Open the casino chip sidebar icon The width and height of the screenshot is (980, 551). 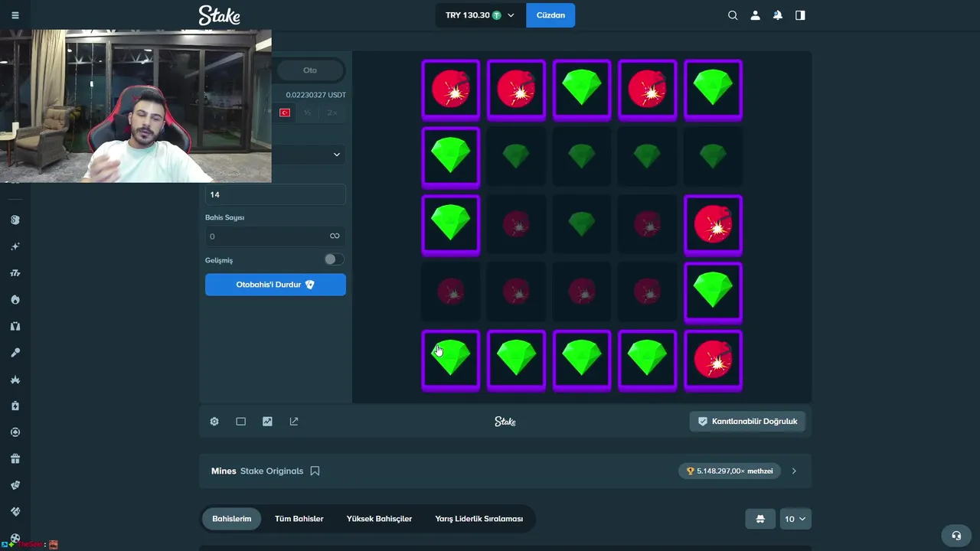click(x=15, y=220)
